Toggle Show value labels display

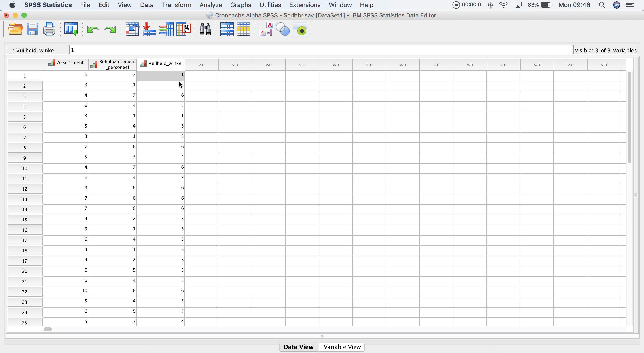tap(266, 29)
